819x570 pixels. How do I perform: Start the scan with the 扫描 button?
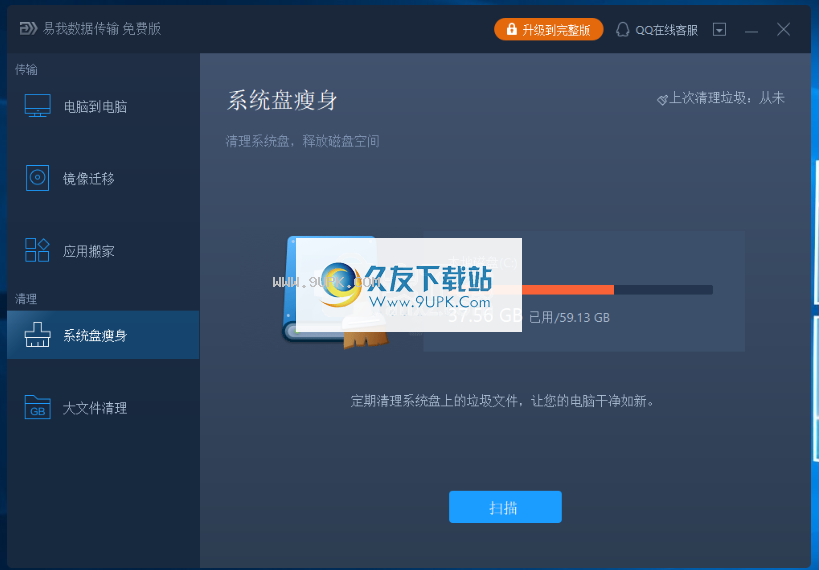click(x=505, y=507)
